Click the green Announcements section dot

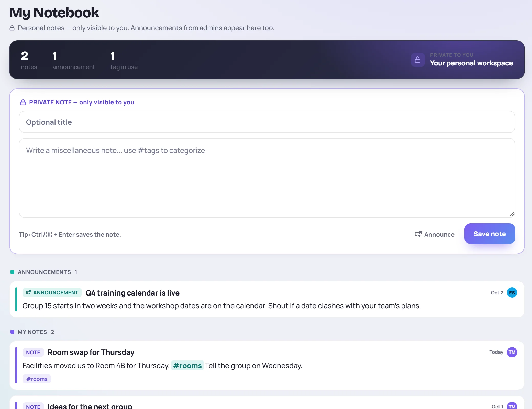point(12,272)
